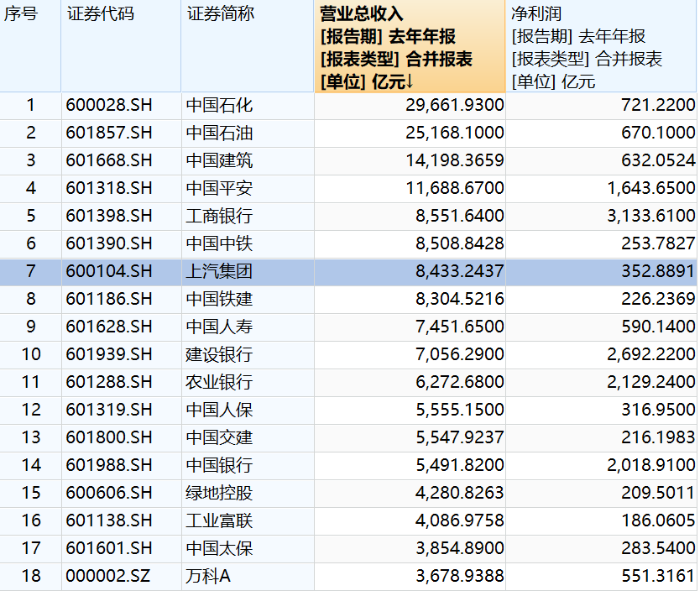The height and width of the screenshot is (591, 700).
Task: Select the name 工商银行
Action: coord(219,216)
